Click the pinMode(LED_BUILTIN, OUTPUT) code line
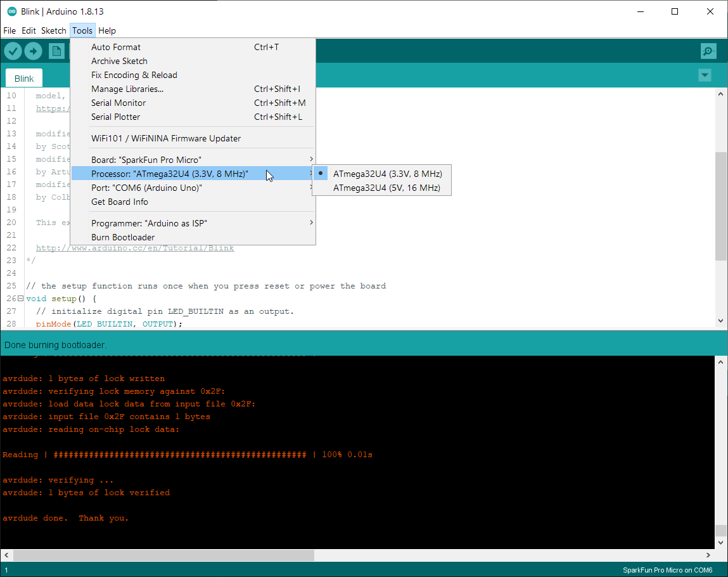The width and height of the screenshot is (728, 577). coord(109,324)
